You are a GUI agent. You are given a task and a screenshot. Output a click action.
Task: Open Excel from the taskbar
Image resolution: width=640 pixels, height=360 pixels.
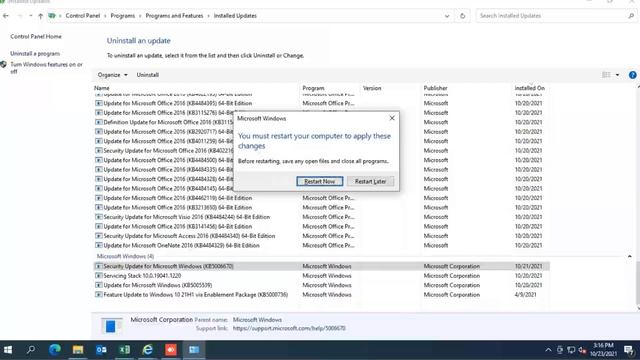[124, 350]
